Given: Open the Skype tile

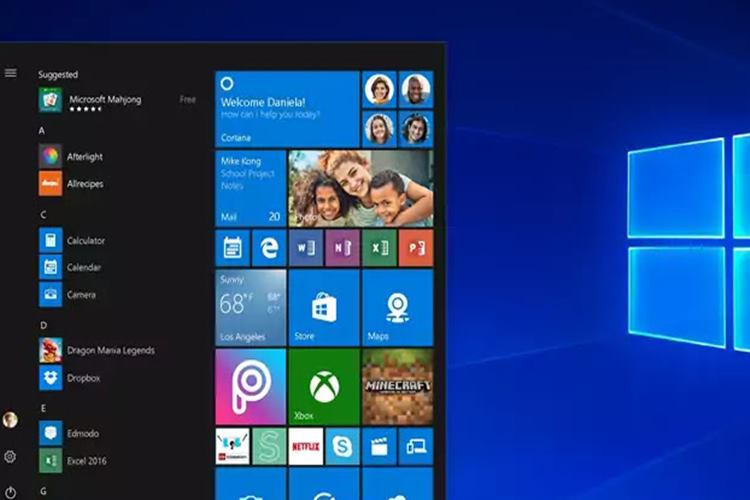Looking at the screenshot, I should [342, 446].
